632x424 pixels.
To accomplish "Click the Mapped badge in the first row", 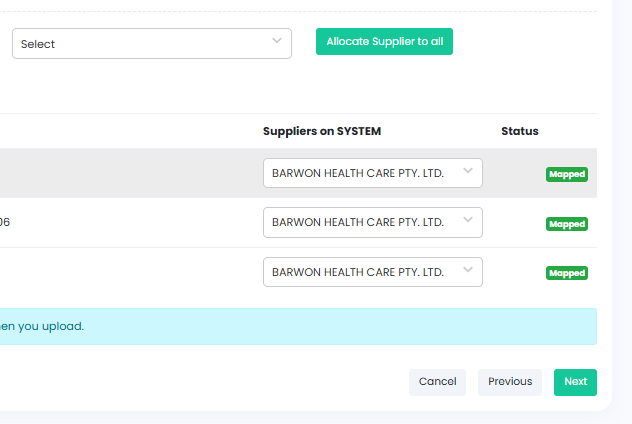I will point(566,174).
